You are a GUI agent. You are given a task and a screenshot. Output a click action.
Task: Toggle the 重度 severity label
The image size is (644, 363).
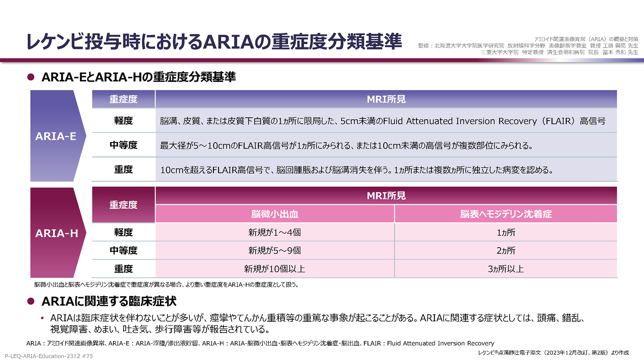click(123, 170)
